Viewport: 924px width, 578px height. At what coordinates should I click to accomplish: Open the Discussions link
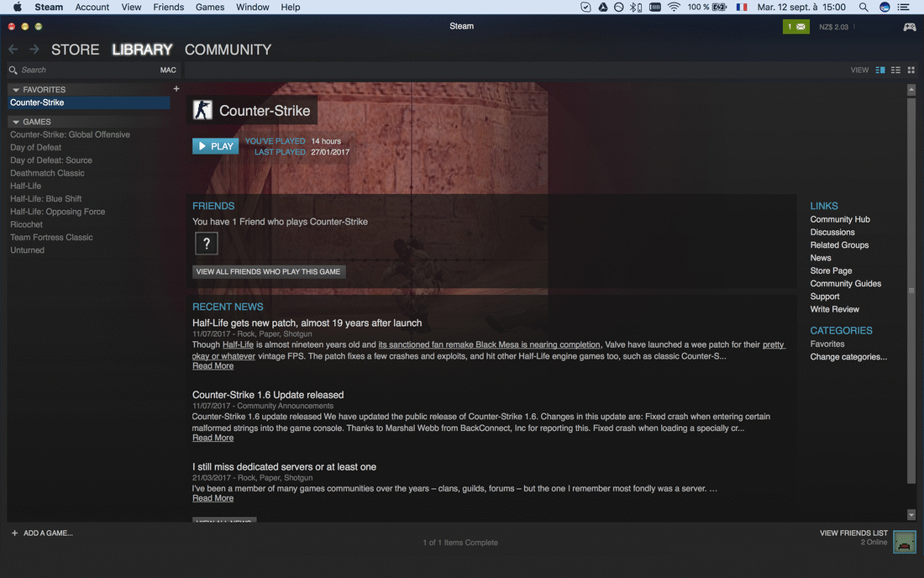click(x=832, y=232)
